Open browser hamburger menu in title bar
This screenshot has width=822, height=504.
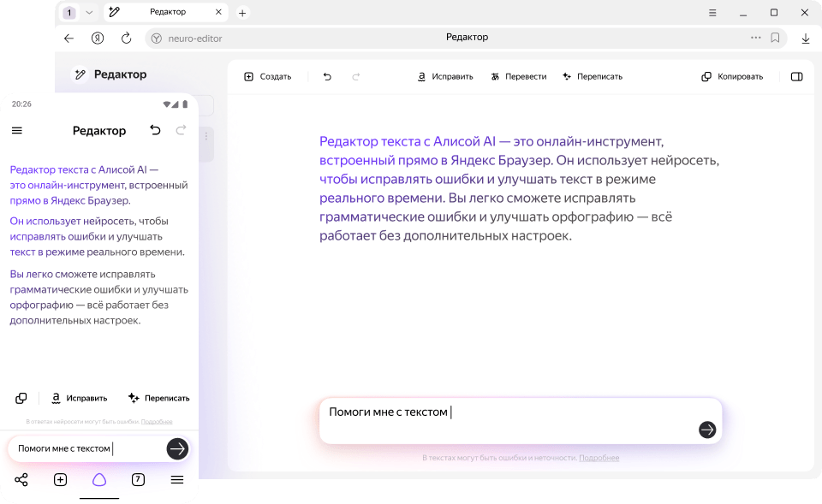click(x=712, y=13)
